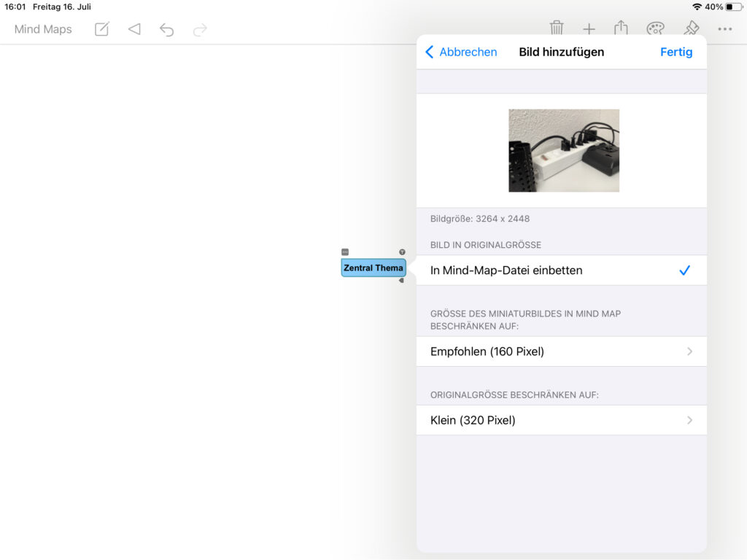Tap the three-dots handle above the node
The width and height of the screenshot is (747, 560).
[x=345, y=252]
